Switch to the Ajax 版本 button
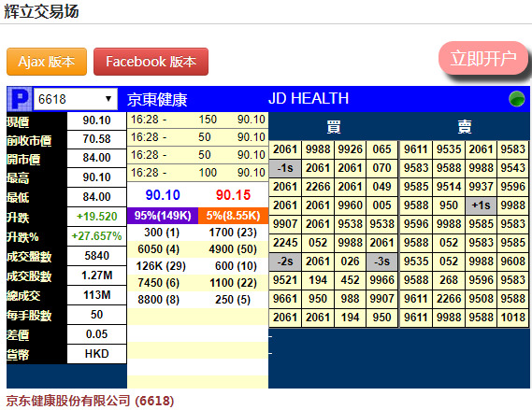The height and width of the screenshot is (410, 532). coord(47,62)
